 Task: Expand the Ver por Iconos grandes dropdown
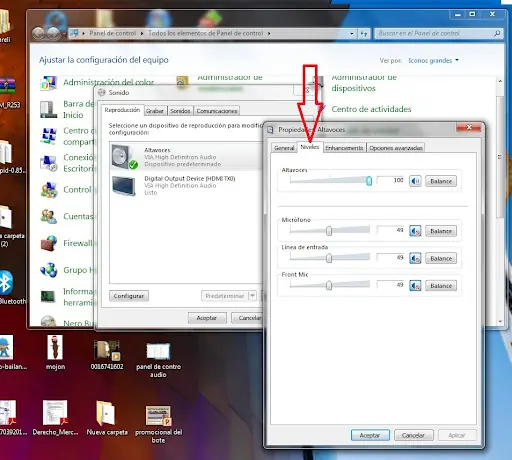tap(457, 60)
